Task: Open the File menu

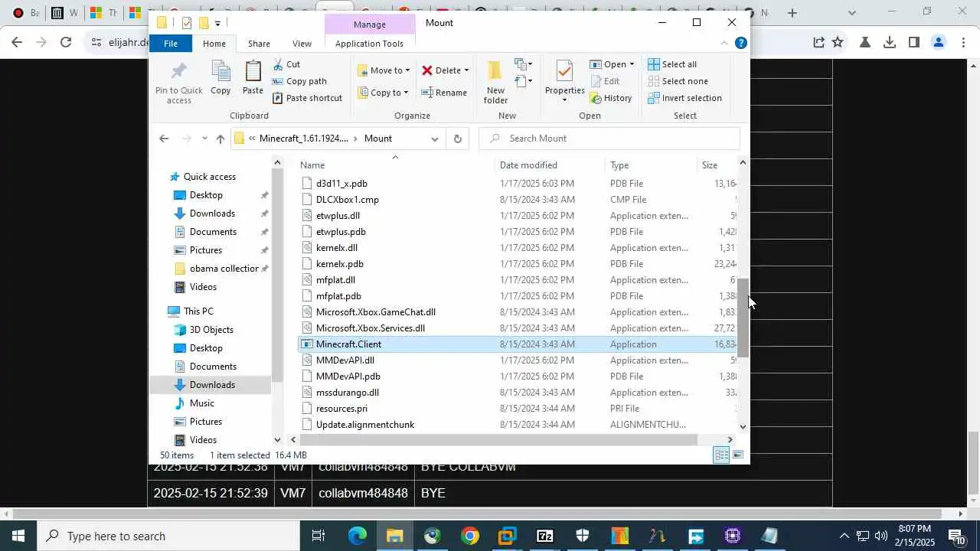Action: pyautogui.click(x=171, y=44)
